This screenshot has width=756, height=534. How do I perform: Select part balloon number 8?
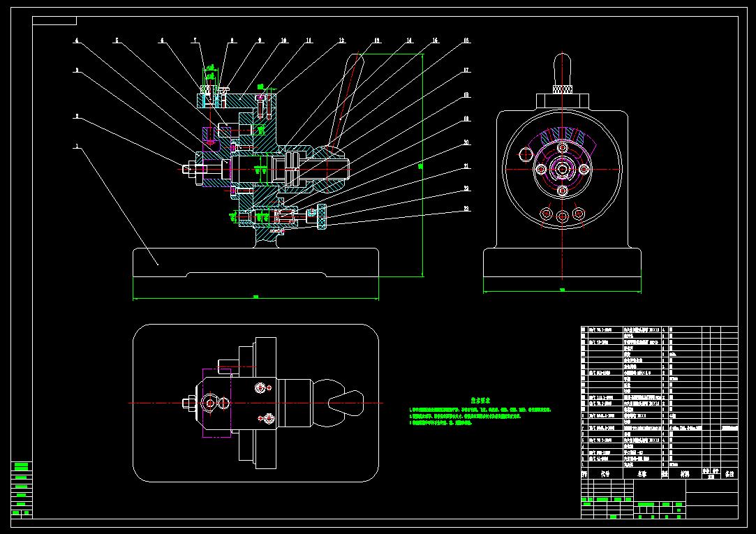tap(232, 40)
